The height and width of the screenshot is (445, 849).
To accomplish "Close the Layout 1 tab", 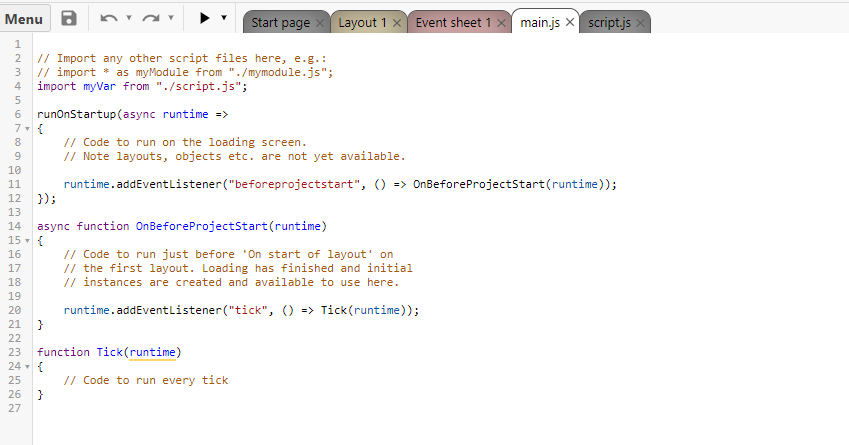I will (397, 23).
